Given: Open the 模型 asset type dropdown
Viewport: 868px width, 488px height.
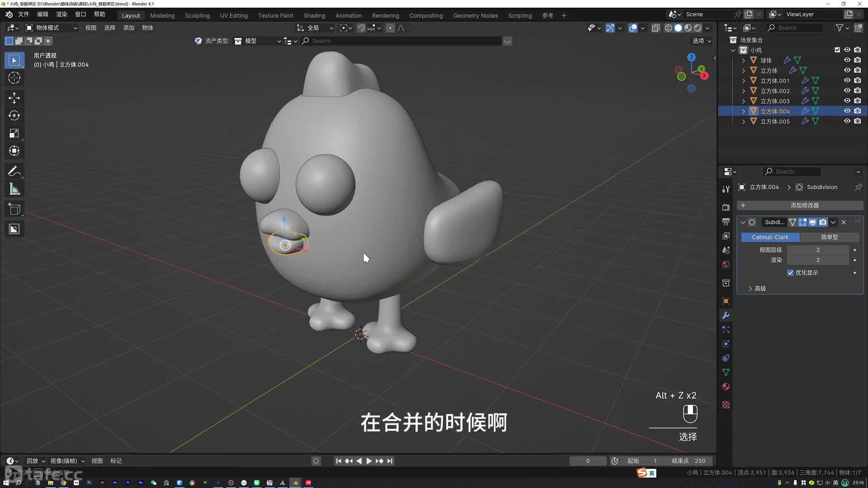Looking at the screenshot, I should (258, 41).
